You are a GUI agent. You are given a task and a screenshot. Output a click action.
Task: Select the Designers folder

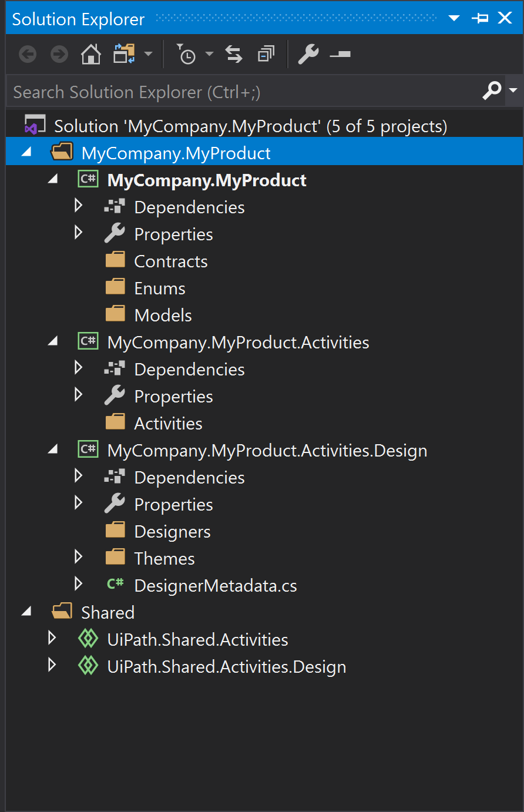click(x=173, y=532)
